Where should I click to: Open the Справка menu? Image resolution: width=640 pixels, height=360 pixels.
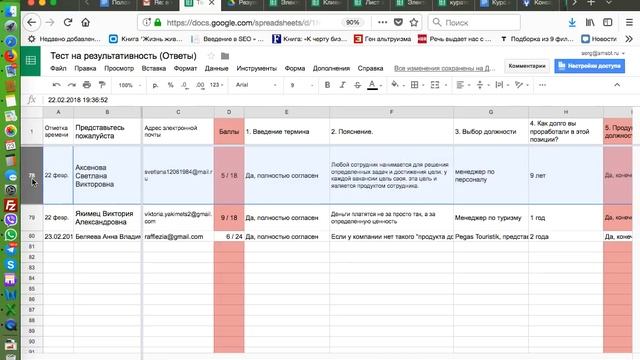(x=370, y=68)
